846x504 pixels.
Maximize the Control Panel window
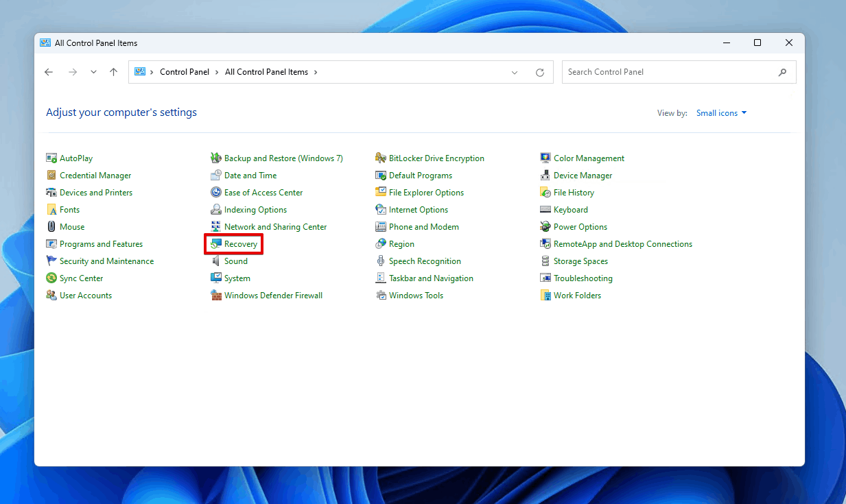(757, 43)
